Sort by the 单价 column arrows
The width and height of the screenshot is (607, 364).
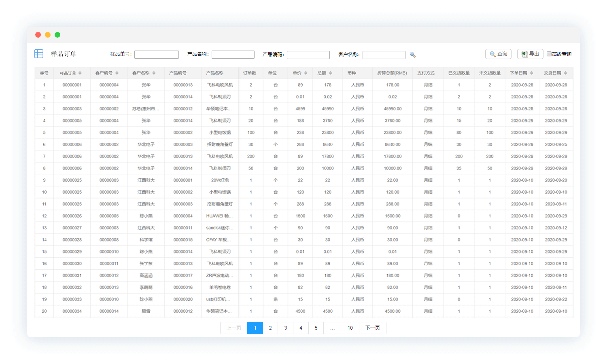[x=306, y=73]
